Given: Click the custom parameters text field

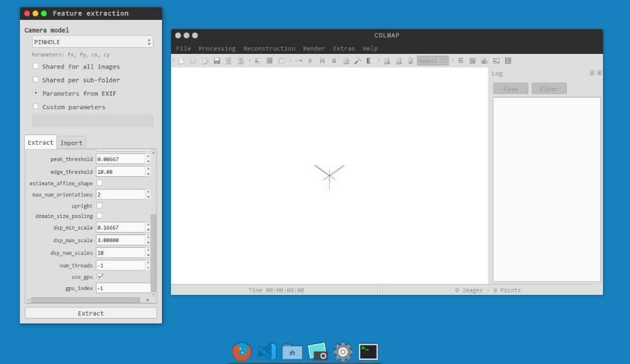Looking at the screenshot, I should click(x=92, y=121).
